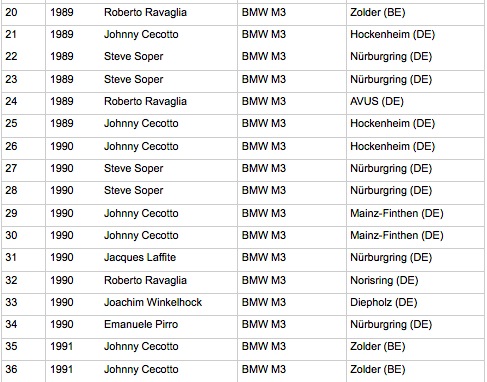Click Jacques Laffite driver name
This screenshot has height=382, width=487.
click(x=140, y=257)
